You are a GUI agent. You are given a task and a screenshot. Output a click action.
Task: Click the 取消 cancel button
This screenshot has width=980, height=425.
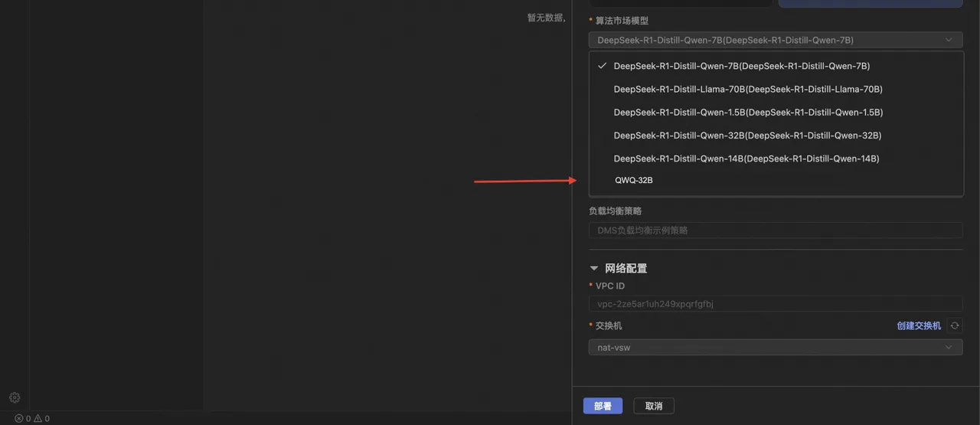(x=654, y=406)
